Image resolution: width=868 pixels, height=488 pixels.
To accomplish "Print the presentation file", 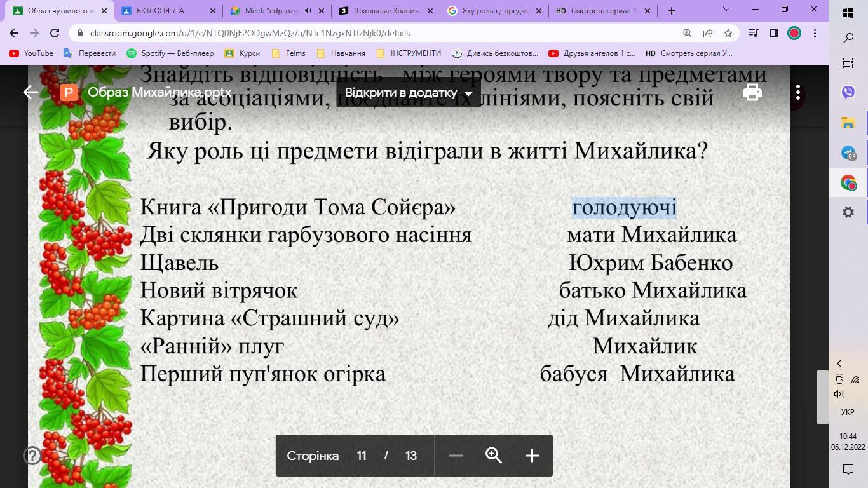I will pos(752,92).
